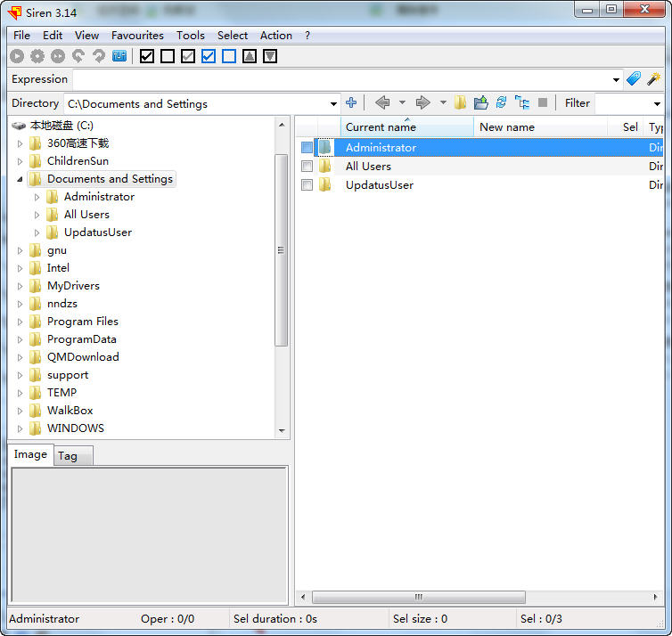Switch to the Tag tab

68,456
